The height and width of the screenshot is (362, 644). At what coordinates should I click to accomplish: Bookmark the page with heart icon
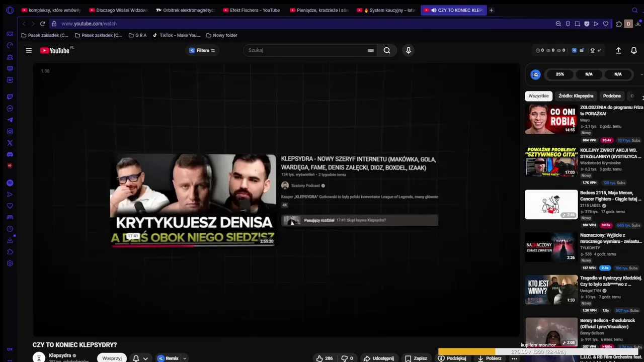(606, 24)
